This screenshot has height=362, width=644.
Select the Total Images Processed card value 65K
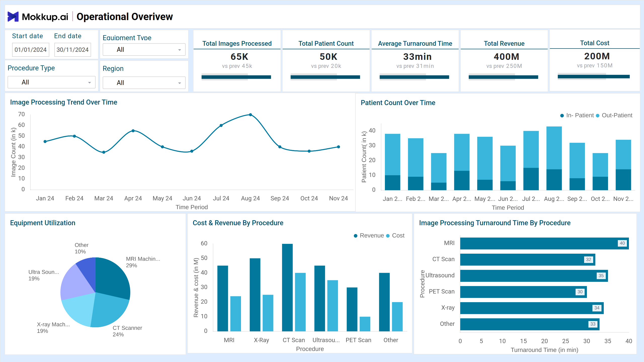click(239, 57)
